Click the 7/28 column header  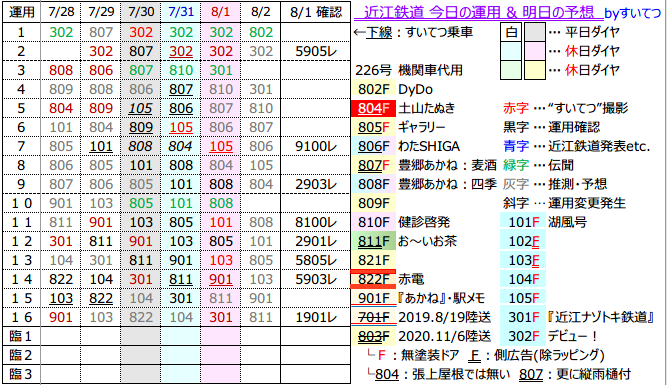pos(61,12)
